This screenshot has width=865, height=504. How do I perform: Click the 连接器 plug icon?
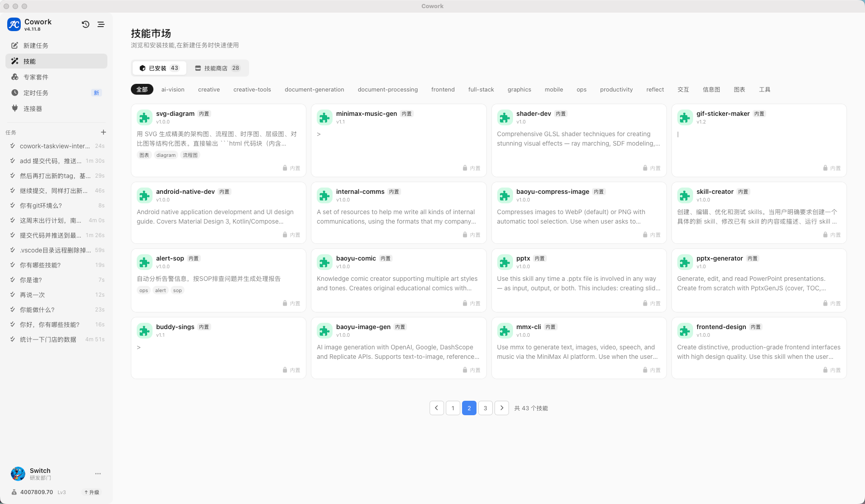tap(15, 109)
